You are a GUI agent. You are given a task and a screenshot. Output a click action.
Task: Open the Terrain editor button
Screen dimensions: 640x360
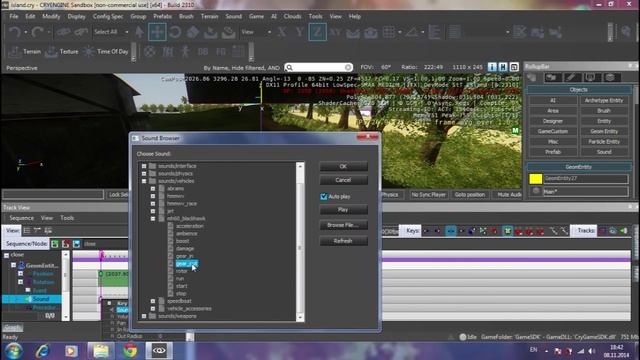pyautogui.click(x=25, y=51)
